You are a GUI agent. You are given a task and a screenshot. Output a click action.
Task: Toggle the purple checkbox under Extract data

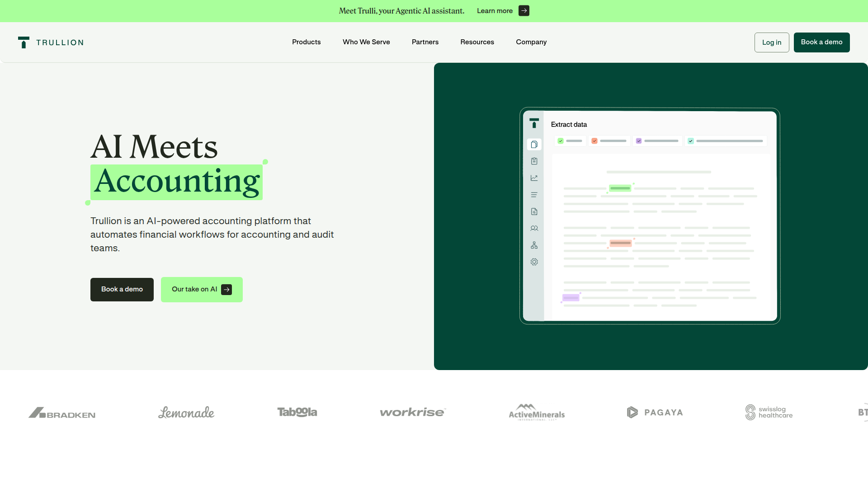(x=639, y=141)
